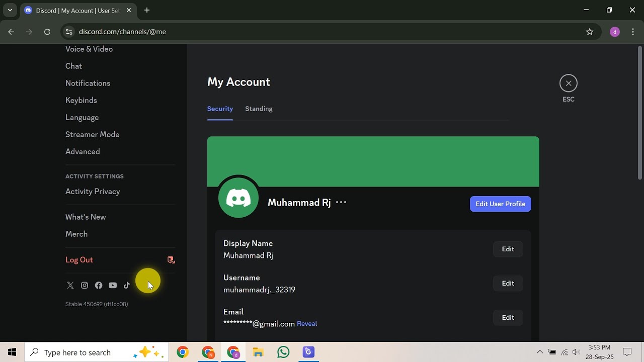
Task: Click the Edit User Profile button
Action: [500, 204]
